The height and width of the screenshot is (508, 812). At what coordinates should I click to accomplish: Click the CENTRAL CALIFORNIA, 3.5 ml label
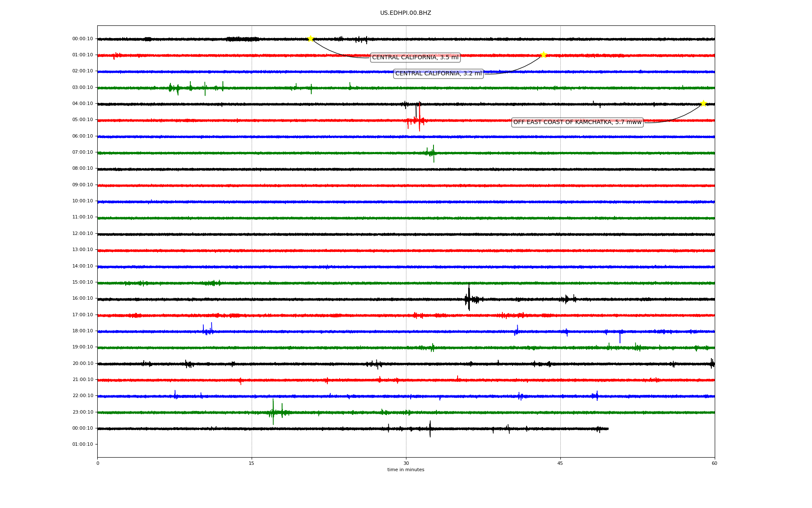(415, 58)
